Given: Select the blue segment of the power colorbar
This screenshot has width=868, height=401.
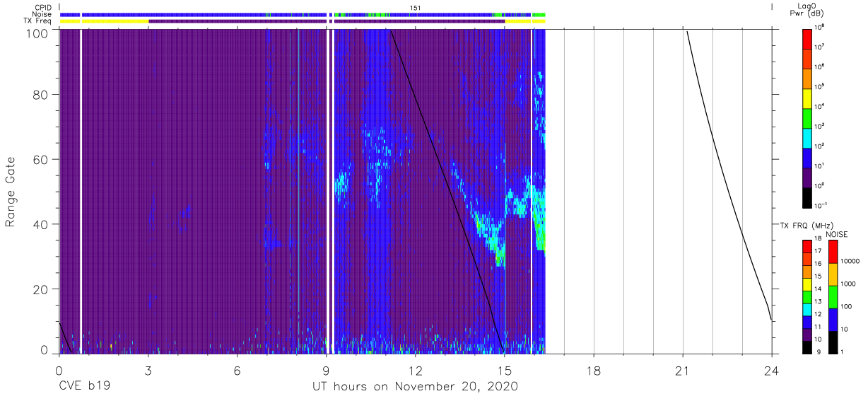Looking at the screenshot, I should tap(807, 157).
